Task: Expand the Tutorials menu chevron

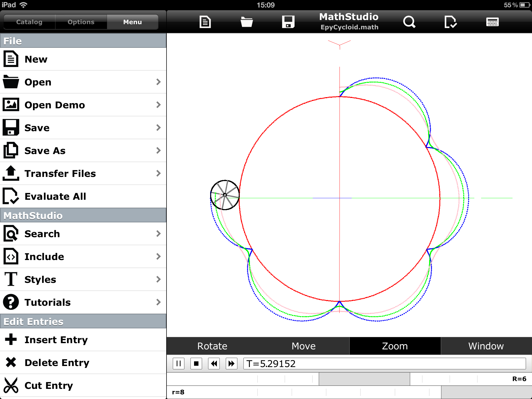Action: 158,302
